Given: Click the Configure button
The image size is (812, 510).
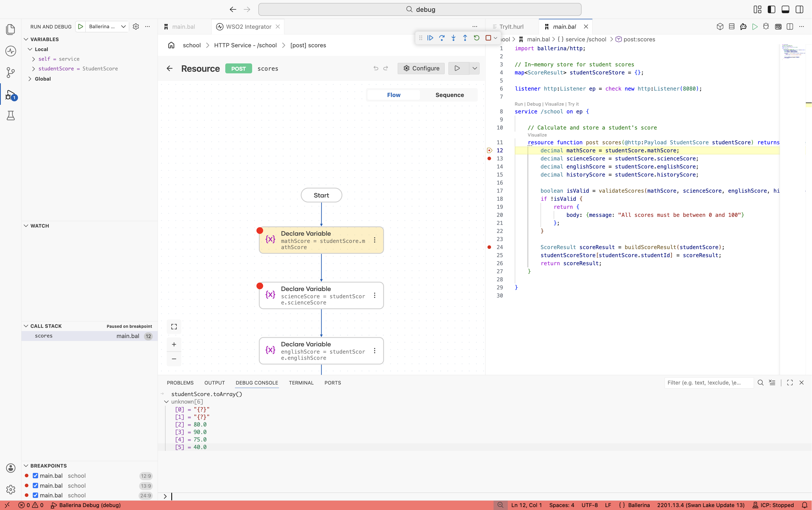Looking at the screenshot, I should click(421, 69).
